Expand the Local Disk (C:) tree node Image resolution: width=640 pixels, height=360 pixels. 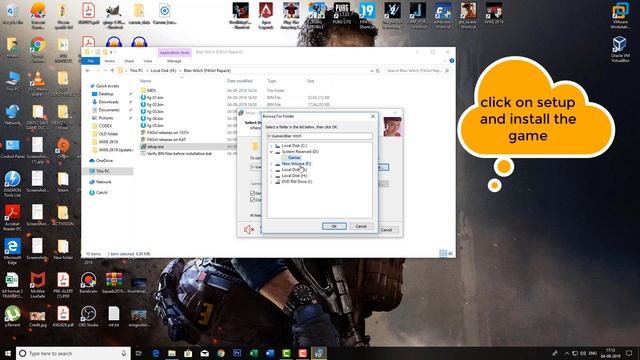(x=271, y=146)
